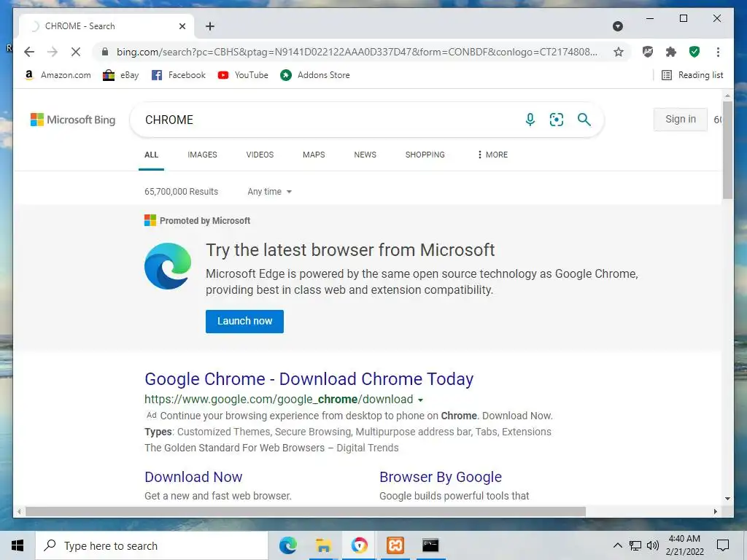Click the volume speaker tray icon
This screenshot has width=747, height=560.
[653, 545]
